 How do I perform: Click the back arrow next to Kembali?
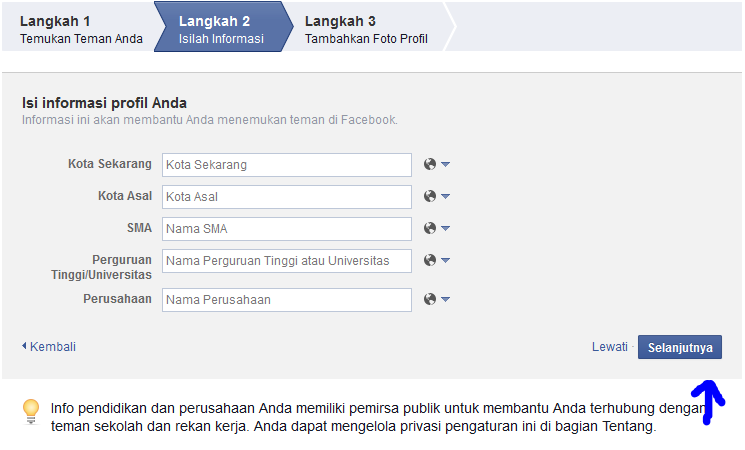point(24,346)
